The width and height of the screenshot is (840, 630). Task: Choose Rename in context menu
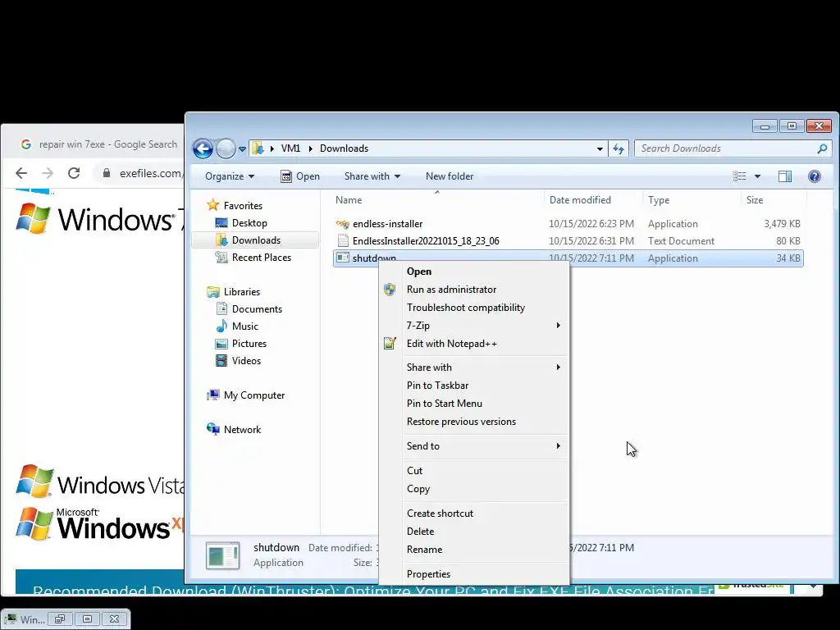474,550
